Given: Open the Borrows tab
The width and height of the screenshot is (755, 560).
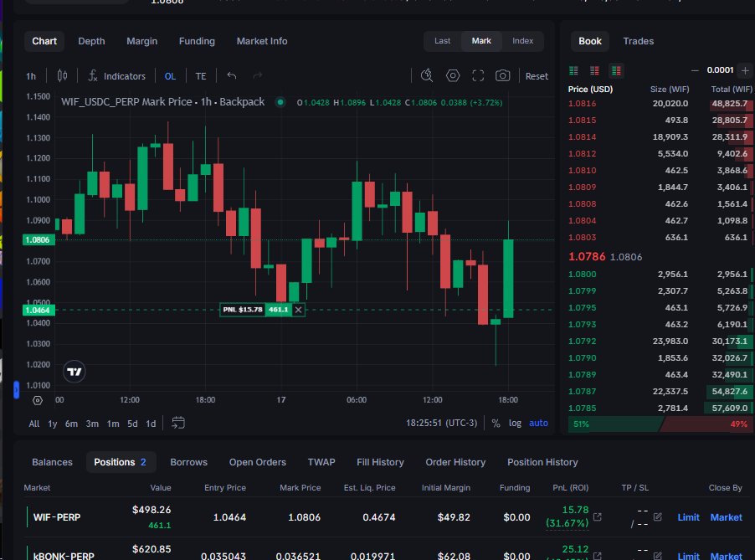Looking at the screenshot, I should pyautogui.click(x=189, y=462).
